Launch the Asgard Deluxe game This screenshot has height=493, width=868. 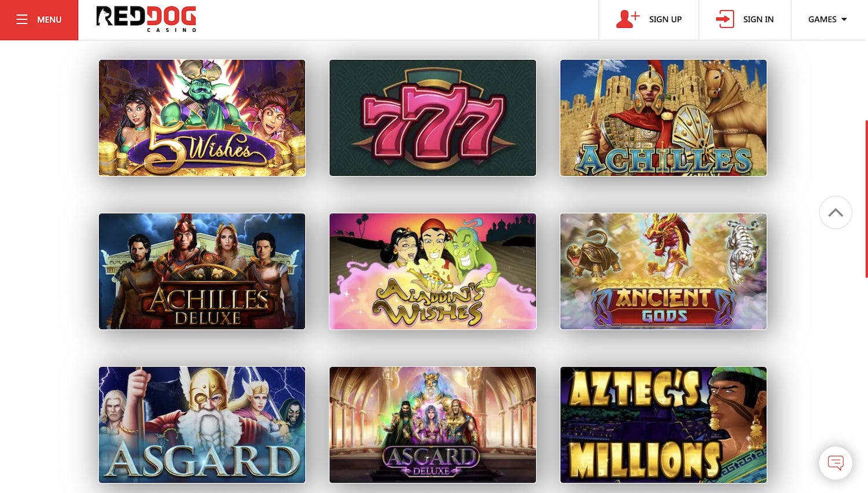(433, 425)
